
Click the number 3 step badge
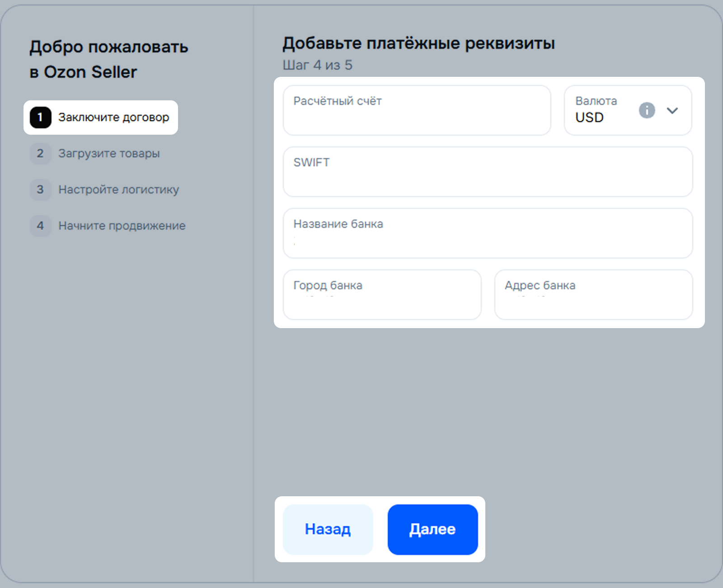pos(40,190)
